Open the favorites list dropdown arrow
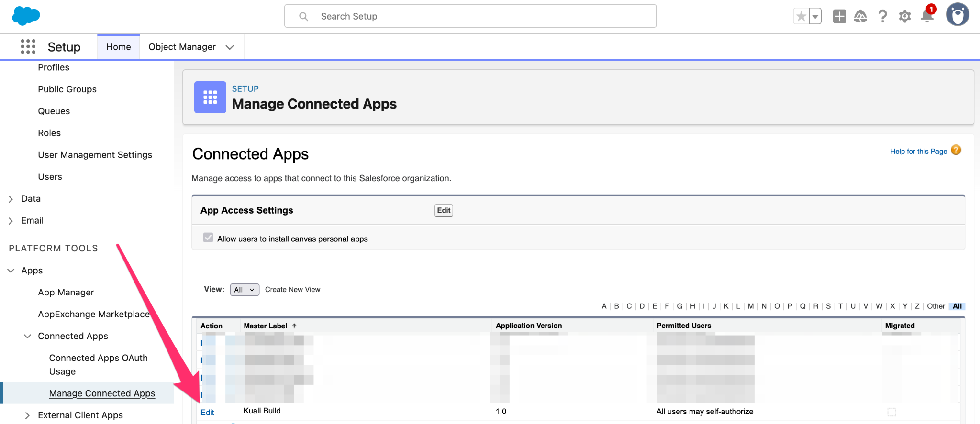The height and width of the screenshot is (424, 980). (815, 17)
